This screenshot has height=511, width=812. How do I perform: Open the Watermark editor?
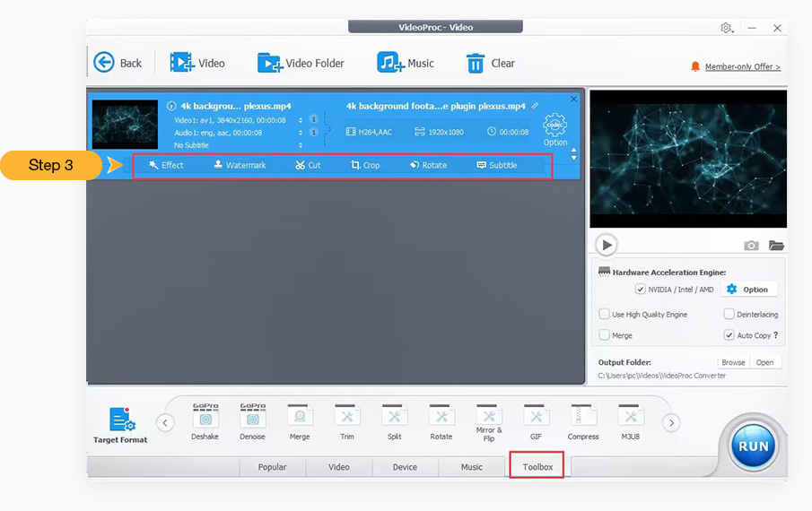pyautogui.click(x=239, y=165)
